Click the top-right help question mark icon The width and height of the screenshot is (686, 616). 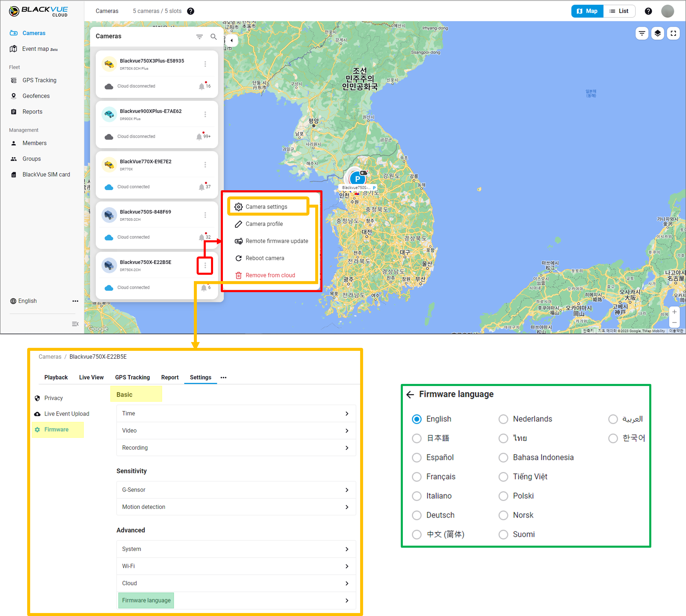(648, 11)
